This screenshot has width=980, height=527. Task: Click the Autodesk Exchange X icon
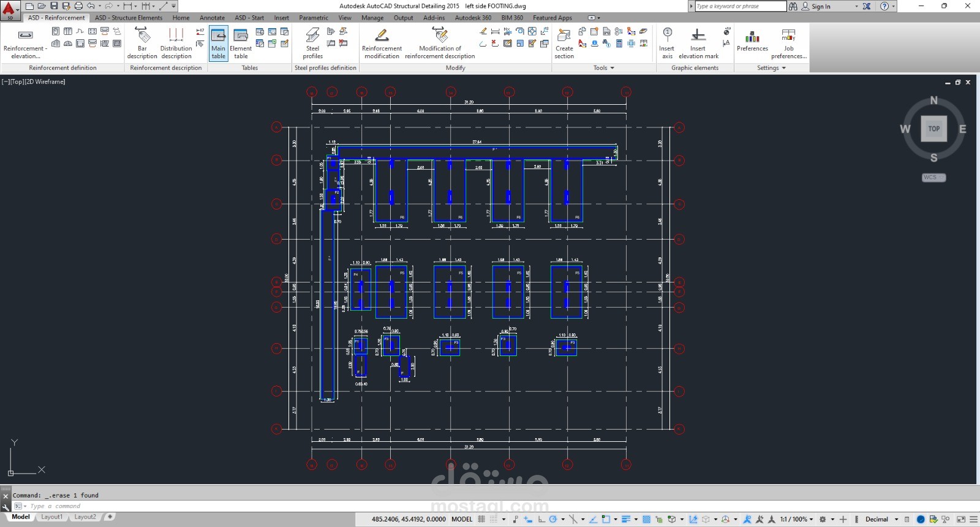[867, 6]
